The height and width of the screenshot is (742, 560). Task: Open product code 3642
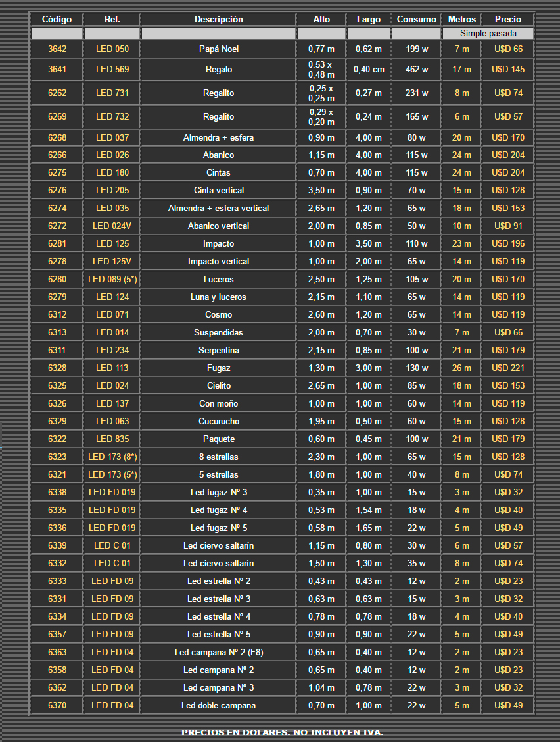pyautogui.click(x=57, y=49)
